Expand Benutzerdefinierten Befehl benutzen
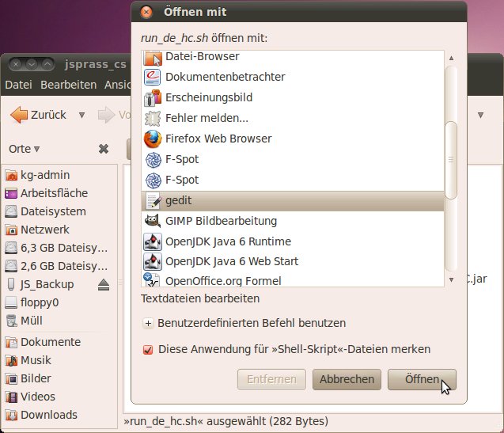Screen dimensions: 504x433 pos(148,323)
